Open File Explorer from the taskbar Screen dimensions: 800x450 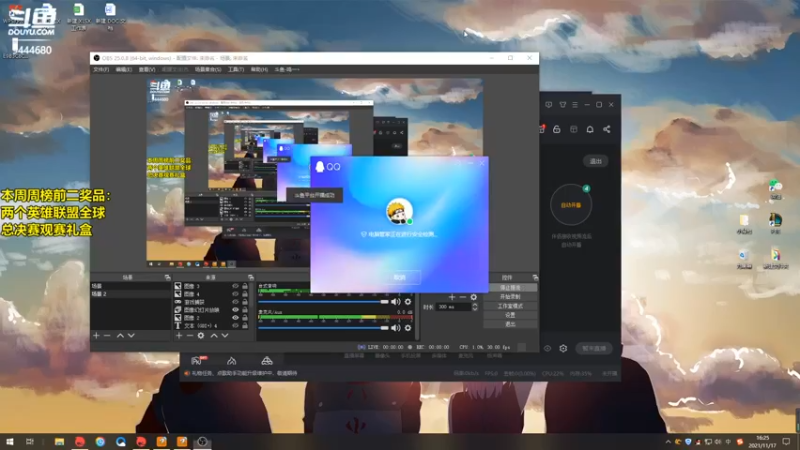point(59,442)
